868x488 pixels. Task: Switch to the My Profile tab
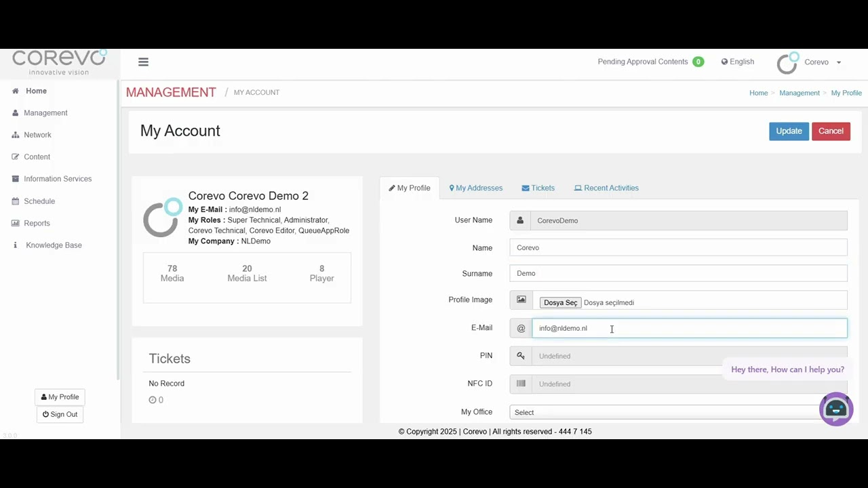click(410, 188)
